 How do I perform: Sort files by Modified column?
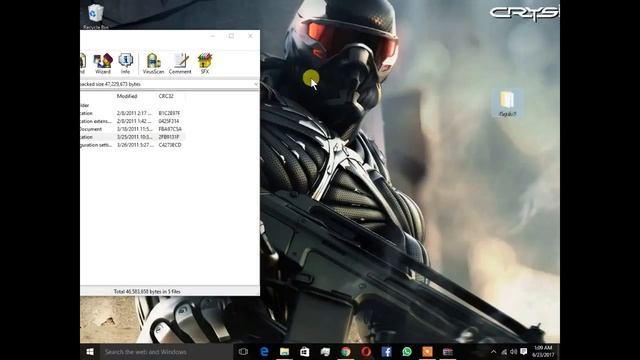tap(127, 96)
